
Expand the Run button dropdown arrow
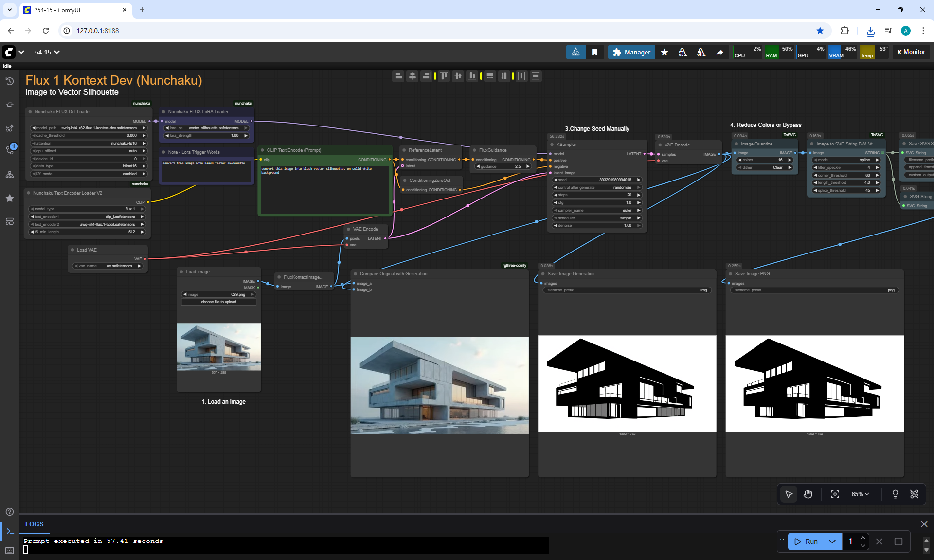point(832,542)
